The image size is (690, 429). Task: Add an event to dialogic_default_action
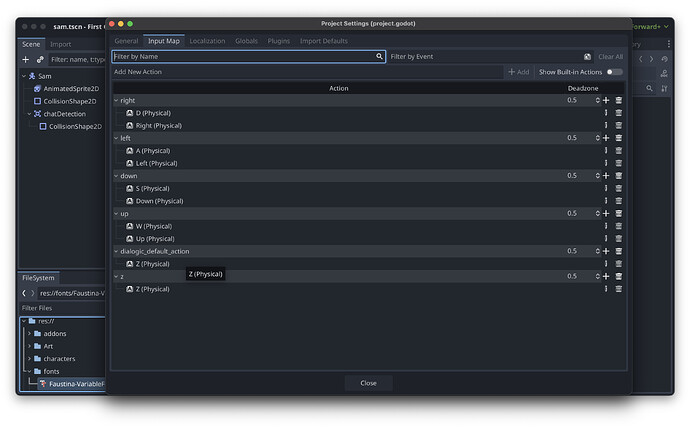click(x=606, y=251)
